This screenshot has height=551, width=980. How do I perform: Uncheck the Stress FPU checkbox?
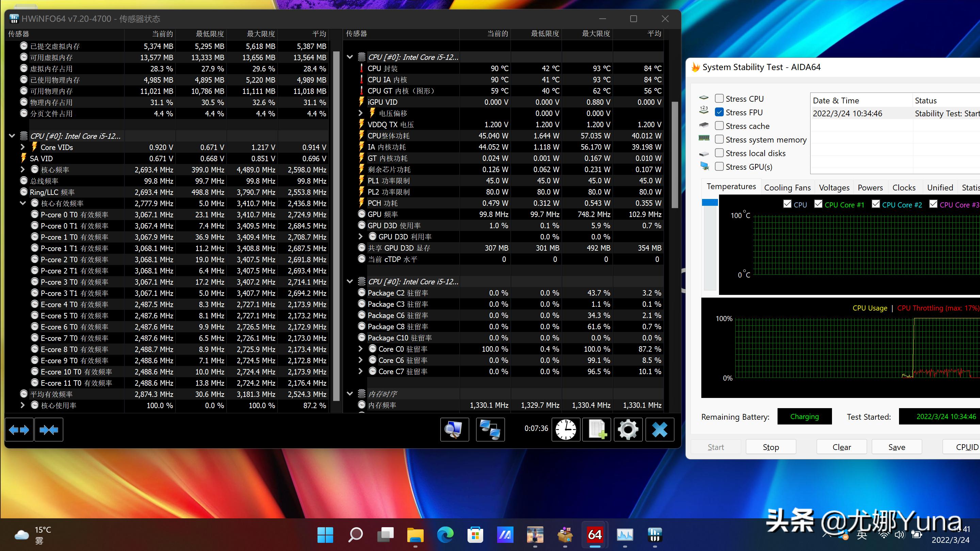click(x=719, y=112)
